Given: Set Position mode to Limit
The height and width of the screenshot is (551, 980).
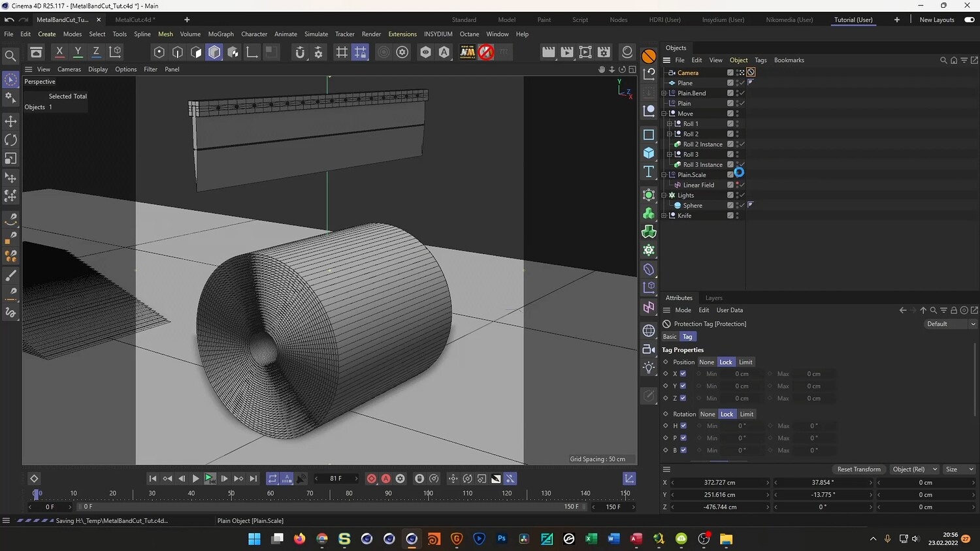Looking at the screenshot, I should pos(745,362).
